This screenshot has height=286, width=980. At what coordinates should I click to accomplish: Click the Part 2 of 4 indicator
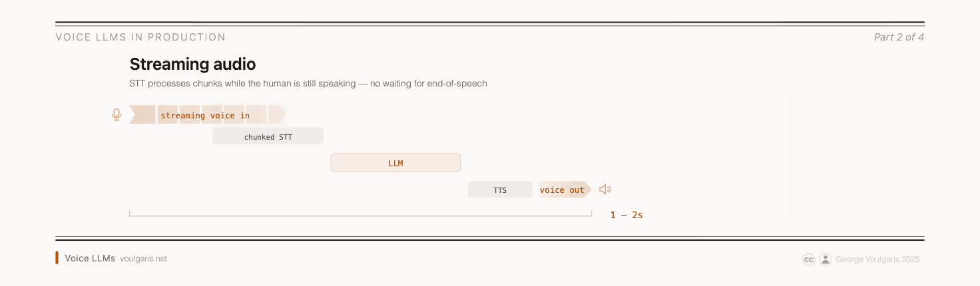[x=899, y=37]
